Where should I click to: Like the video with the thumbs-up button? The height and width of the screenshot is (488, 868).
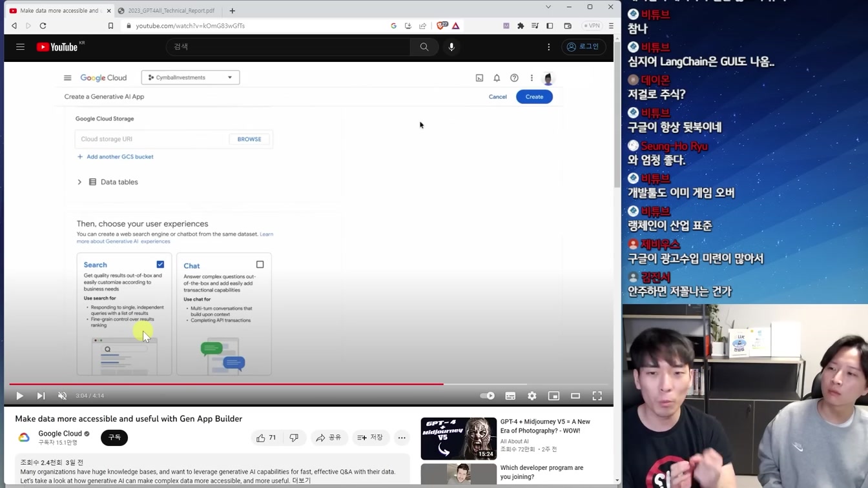[266, 438]
